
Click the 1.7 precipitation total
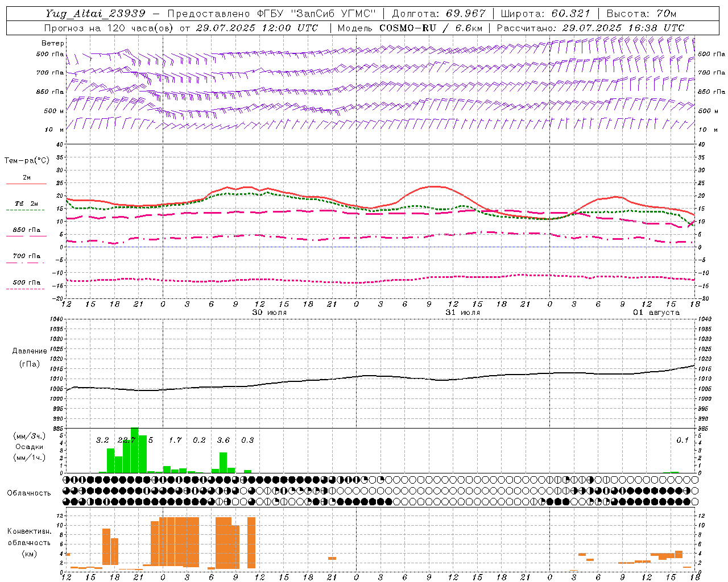[175, 440]
